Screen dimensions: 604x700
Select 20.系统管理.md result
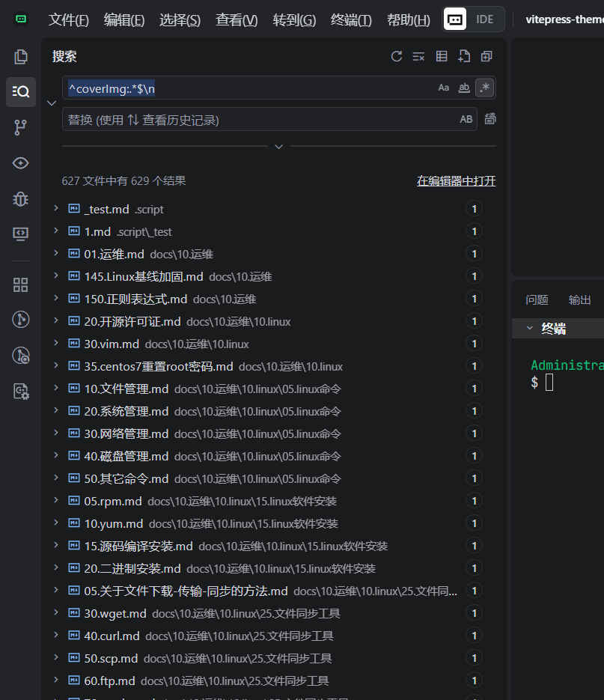point(268,411)
